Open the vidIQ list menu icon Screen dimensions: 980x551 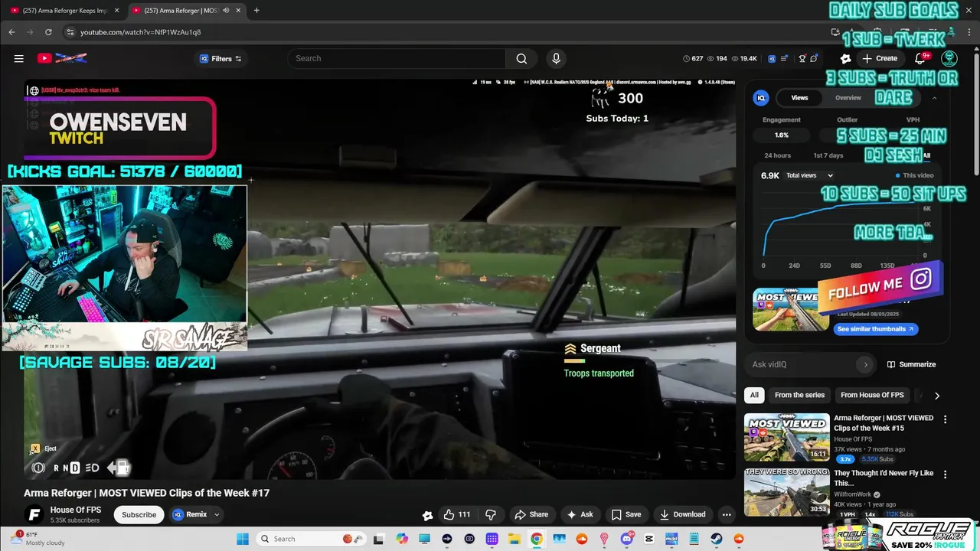(785, 58)
